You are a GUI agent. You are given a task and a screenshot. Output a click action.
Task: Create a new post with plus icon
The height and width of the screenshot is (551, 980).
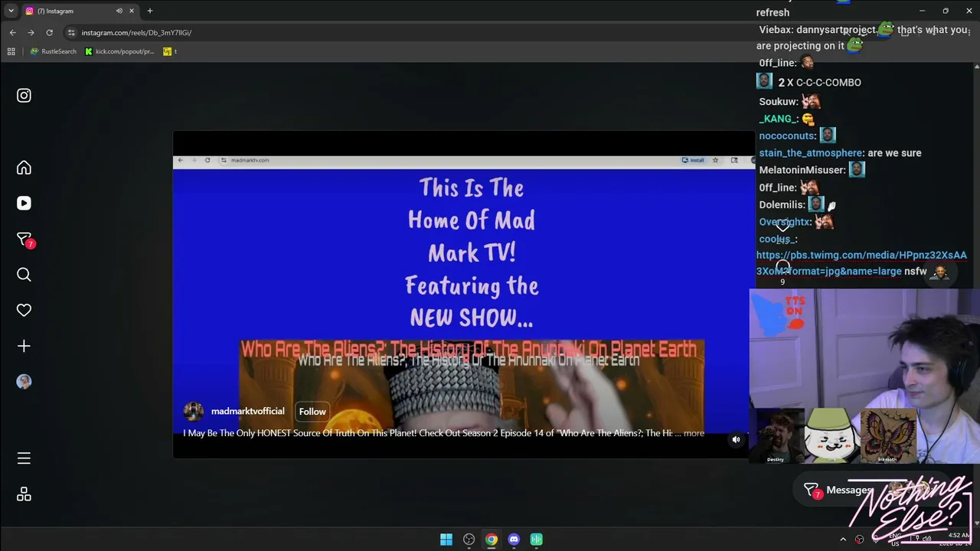tap(24, 346)
